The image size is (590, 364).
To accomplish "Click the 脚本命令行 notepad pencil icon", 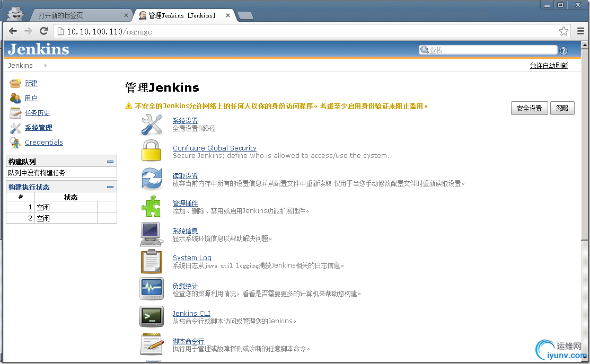I will 152,344.
